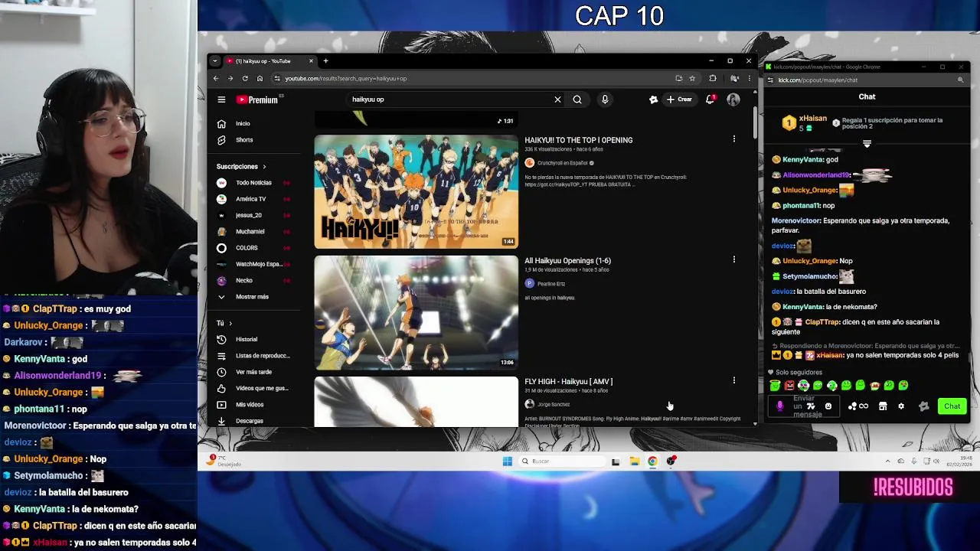Click the YouTube search magnifier button
Viewport: 980px width, 551px height.
point(577,99)
